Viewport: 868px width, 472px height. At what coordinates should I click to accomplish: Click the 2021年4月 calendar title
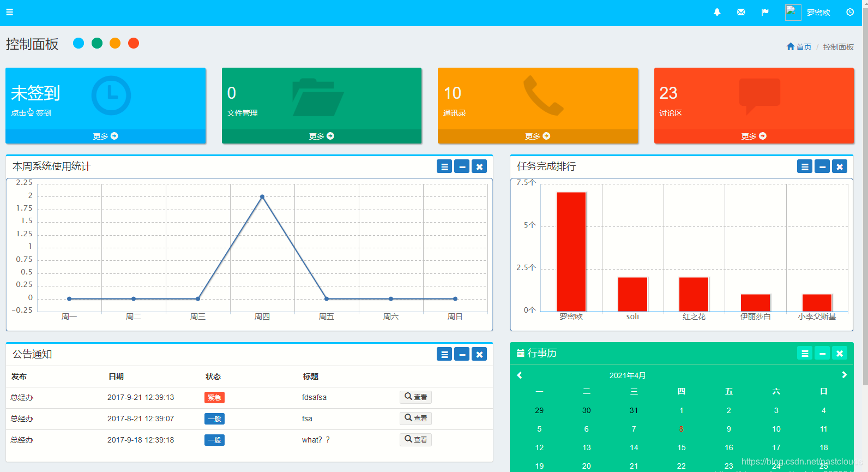tap(628, 375)
